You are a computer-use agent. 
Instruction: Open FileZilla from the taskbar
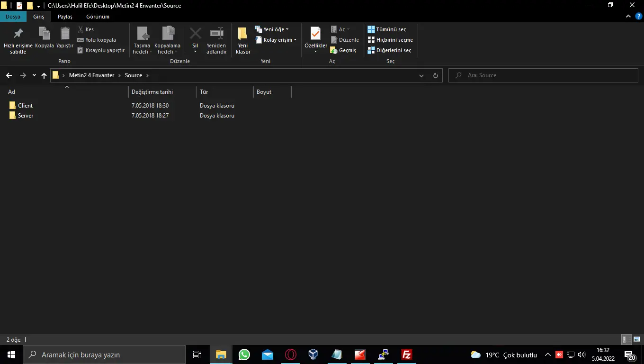[x=406, y=355]
